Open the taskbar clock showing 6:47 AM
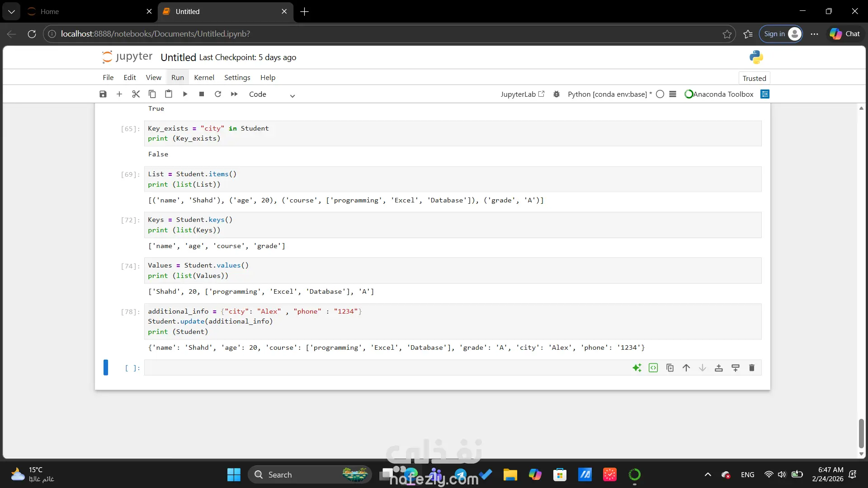Image resolution: width=868 pixels, height=488 pixels. [x=827, y=474]
